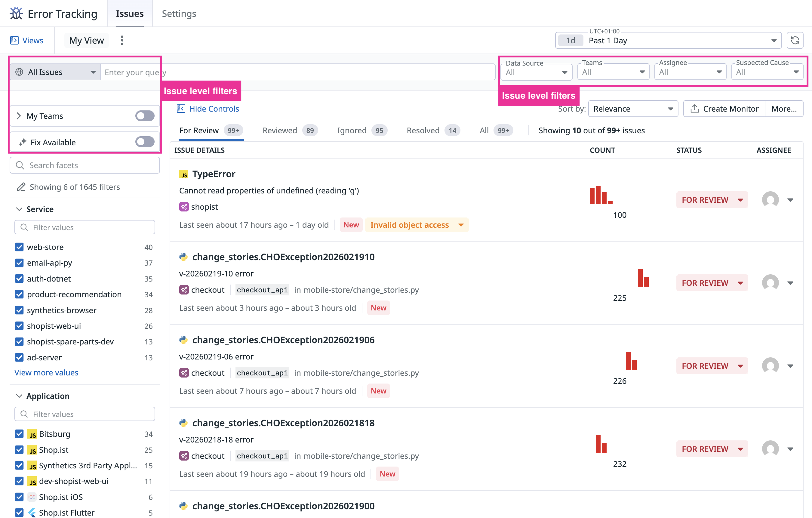Click the TypeError count bar chart
The image size is (812, 518).
coord(619,196)
